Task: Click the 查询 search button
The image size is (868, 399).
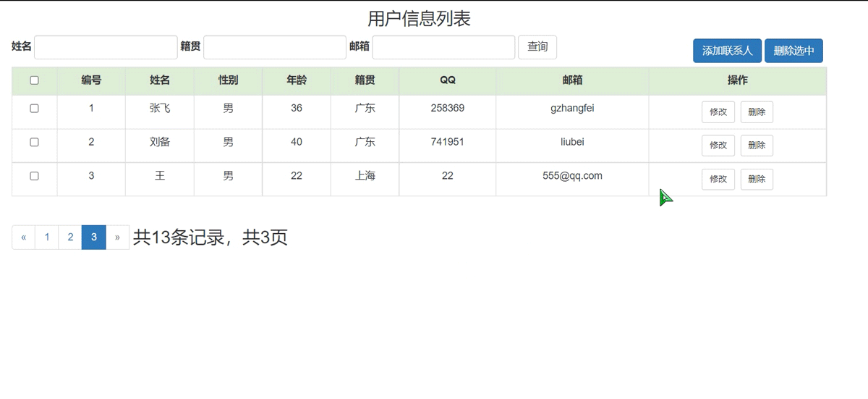Action: click(x=537, y=47)
